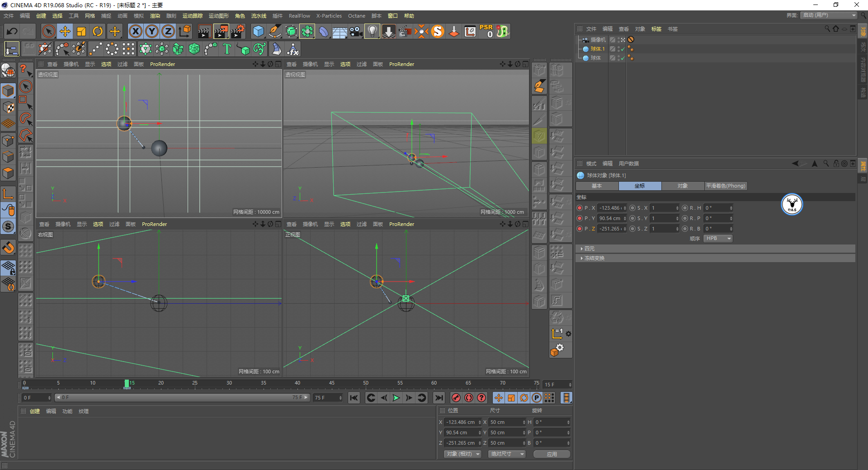868x470 pixels.
Task: Click the 应用 button in coordinates panel
Action: click(x=552, y=454)
